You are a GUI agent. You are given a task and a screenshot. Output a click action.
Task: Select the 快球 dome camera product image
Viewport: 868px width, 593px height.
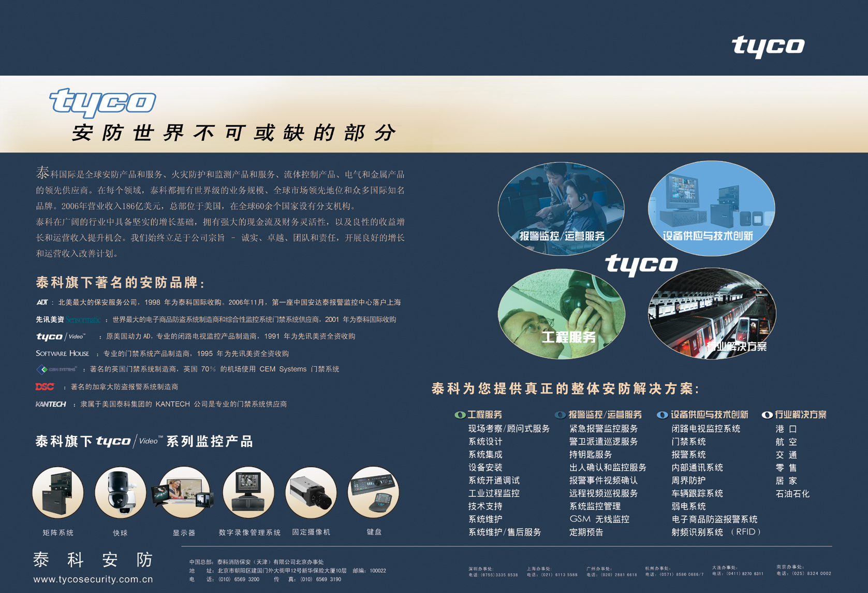click(120, 493)
